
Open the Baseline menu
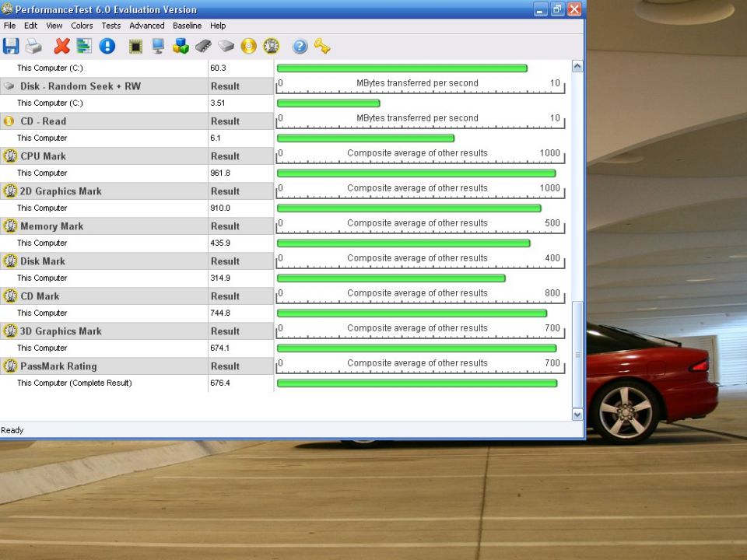pyautogui.click(x=187, y=26)
